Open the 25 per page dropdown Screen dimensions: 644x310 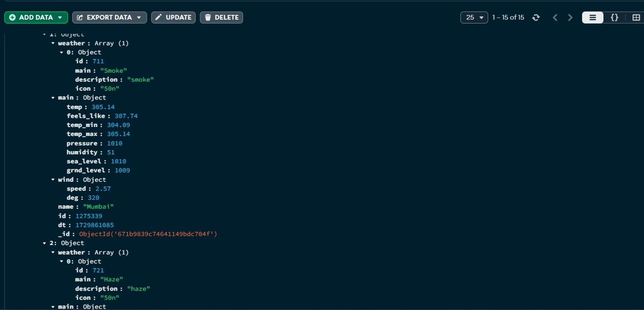[474, 18]
